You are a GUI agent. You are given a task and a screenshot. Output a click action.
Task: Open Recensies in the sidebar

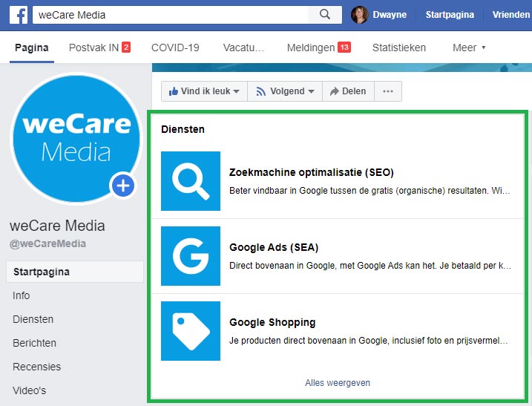[36, 367]
